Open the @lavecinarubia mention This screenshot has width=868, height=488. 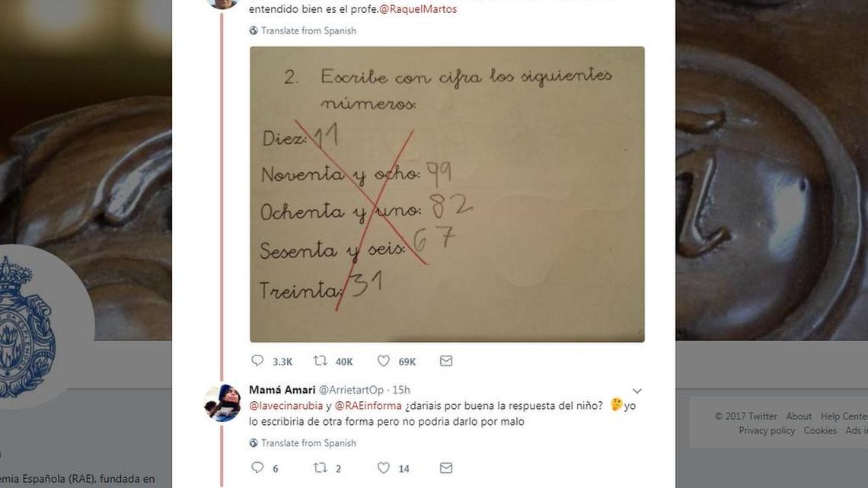click(x=286, y=406)
